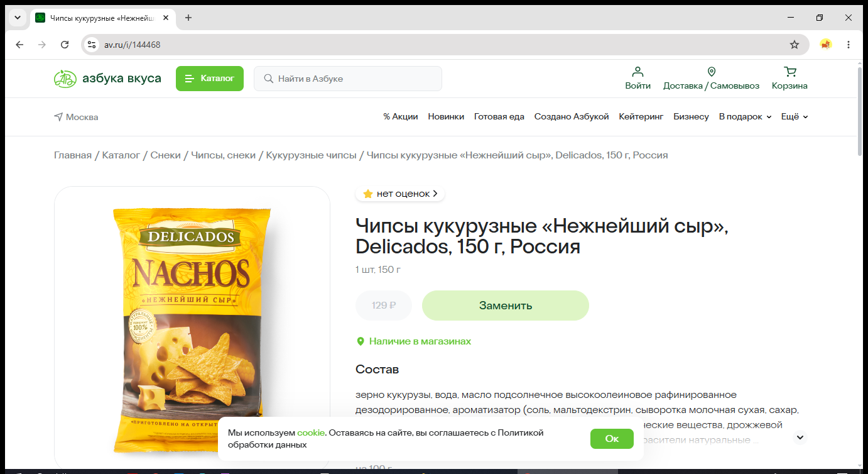The image size is (868, 474).
Task: Go to Кукурузные чипсы breadcrumb
Action: pos(312,155)
